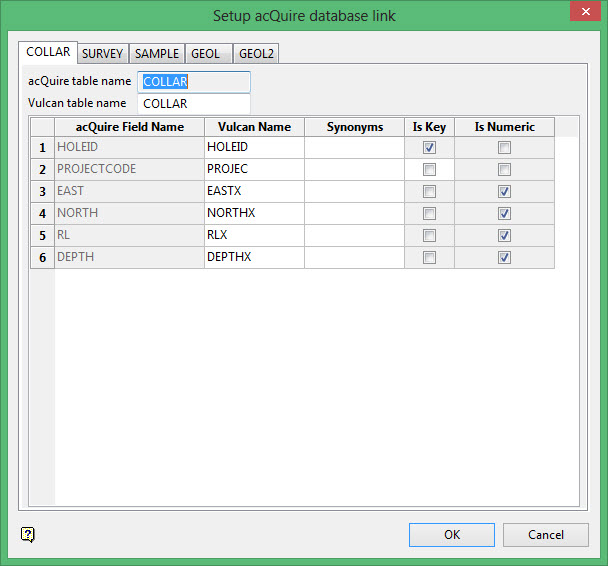
Task: Check Is Key for EAST row
Action: [429, 192]
